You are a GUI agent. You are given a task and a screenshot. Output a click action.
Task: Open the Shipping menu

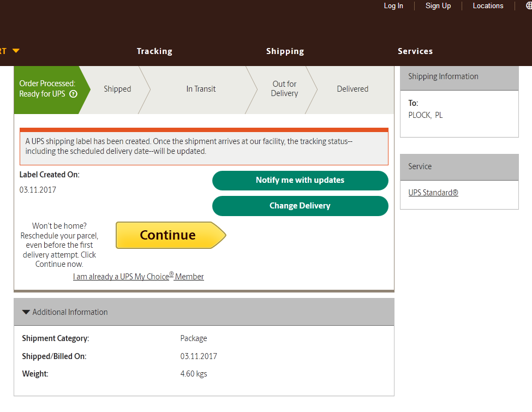285,51
